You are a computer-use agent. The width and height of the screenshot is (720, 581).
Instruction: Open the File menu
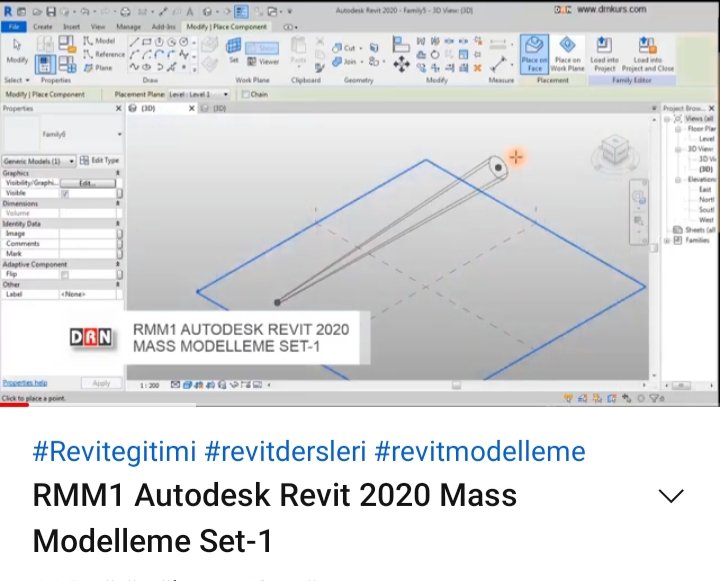(x=14, y=27)
